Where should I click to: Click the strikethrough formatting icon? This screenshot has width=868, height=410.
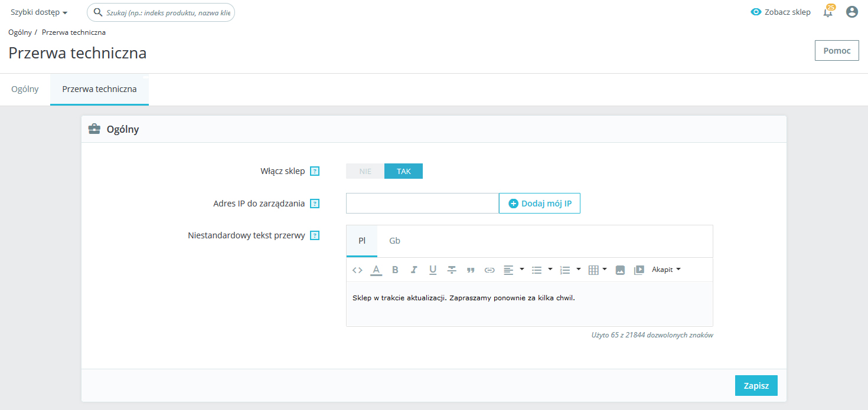452,270
